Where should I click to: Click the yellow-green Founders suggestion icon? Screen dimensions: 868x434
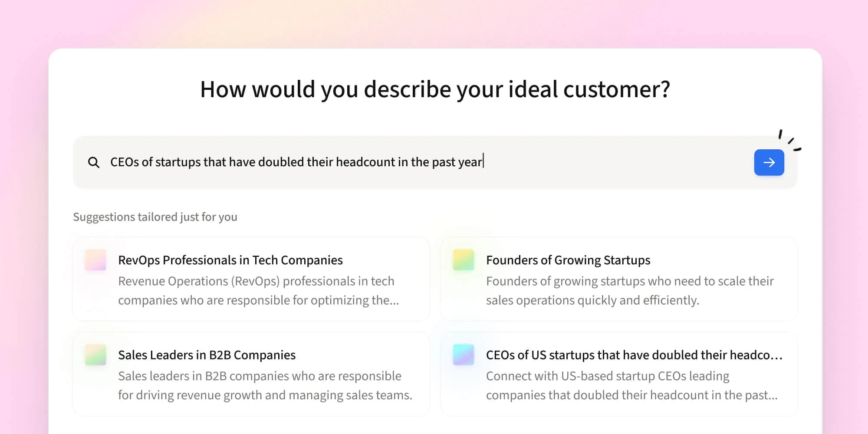(x=464, y=260)
